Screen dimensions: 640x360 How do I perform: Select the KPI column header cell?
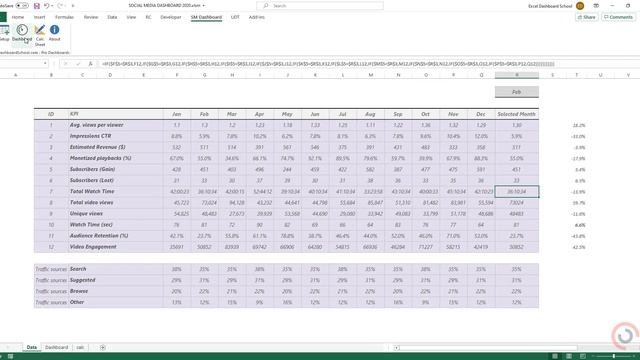click(116, 114)
